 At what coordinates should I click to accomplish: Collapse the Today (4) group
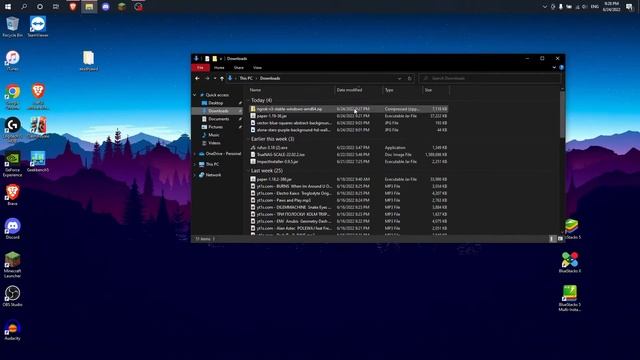(x=248, y=100)
